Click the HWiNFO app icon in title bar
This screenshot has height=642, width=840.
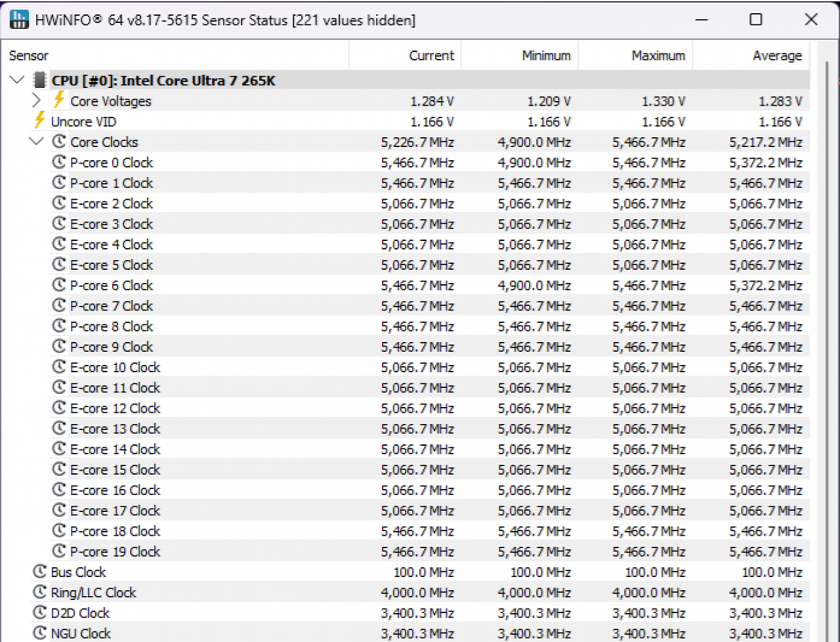coord(20,20)
